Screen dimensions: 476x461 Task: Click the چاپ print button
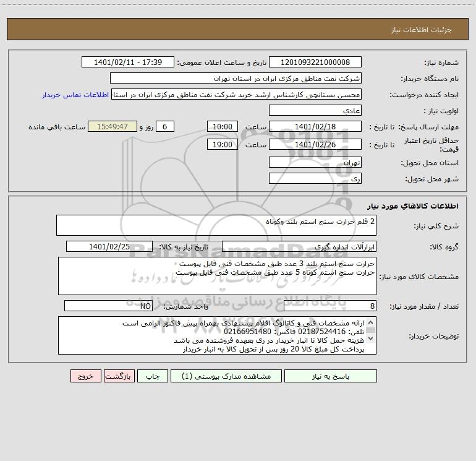coord(153,376)
